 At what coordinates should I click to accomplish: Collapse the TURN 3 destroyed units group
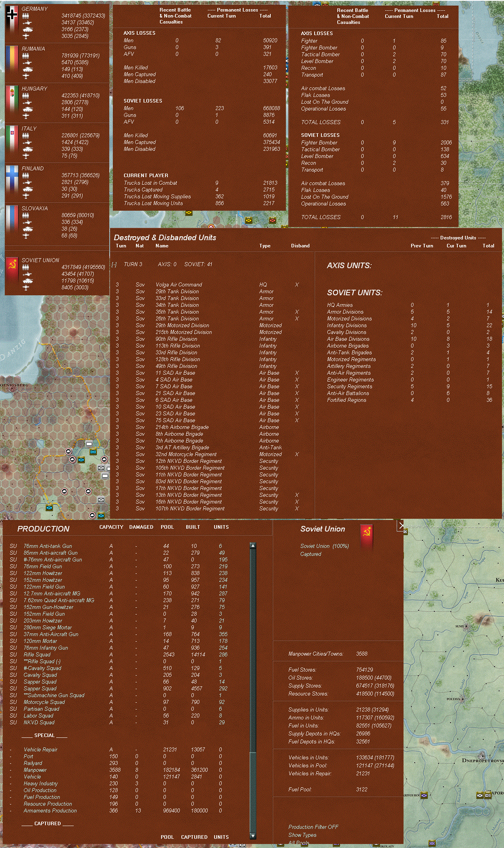[x=114, y=265]
